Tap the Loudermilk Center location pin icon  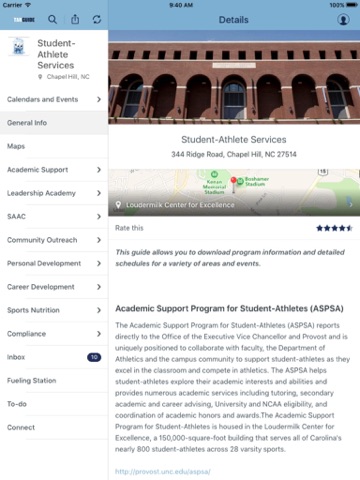118,205
